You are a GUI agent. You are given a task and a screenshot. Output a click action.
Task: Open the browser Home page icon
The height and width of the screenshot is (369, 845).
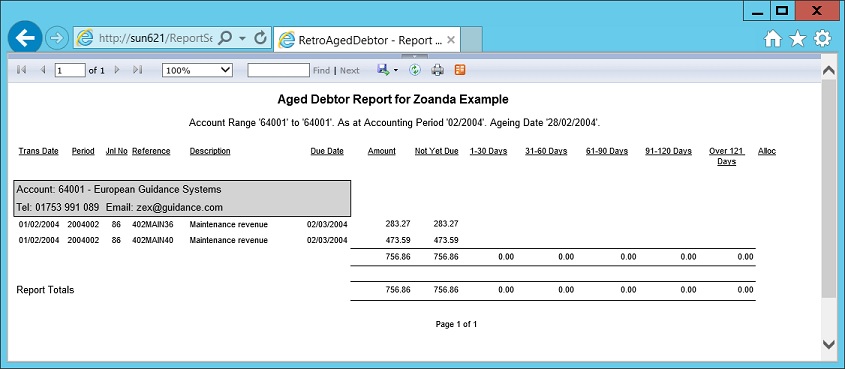(773, 38)
